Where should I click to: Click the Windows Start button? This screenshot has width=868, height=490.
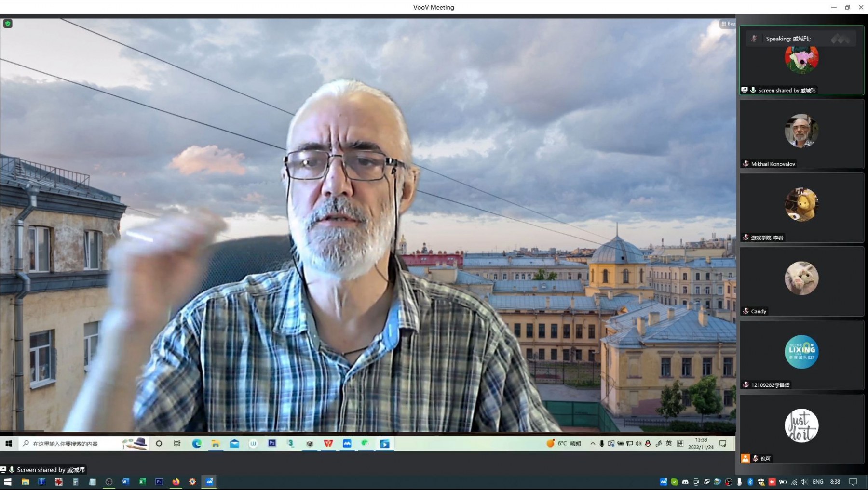(x=8, y=482)
